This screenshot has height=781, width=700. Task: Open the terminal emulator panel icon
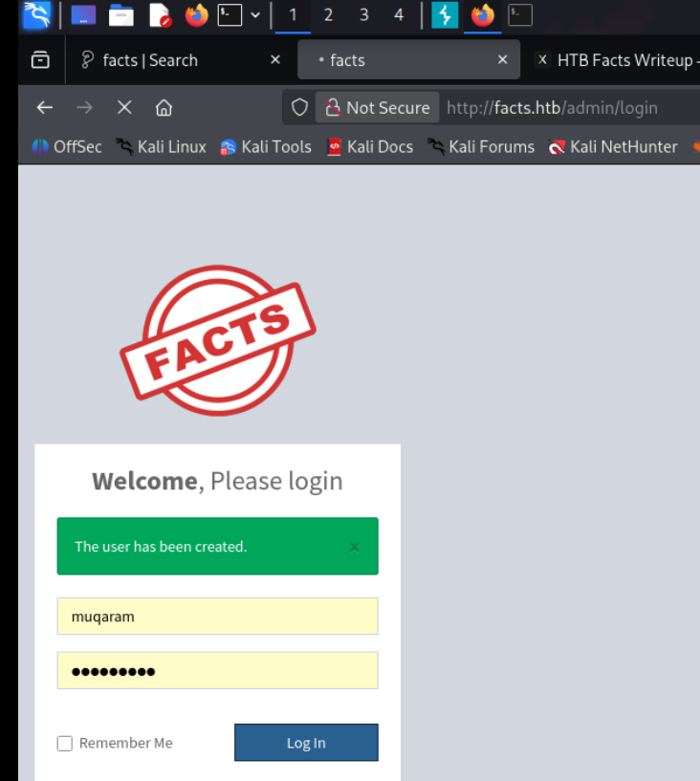(x=230, y=15)
